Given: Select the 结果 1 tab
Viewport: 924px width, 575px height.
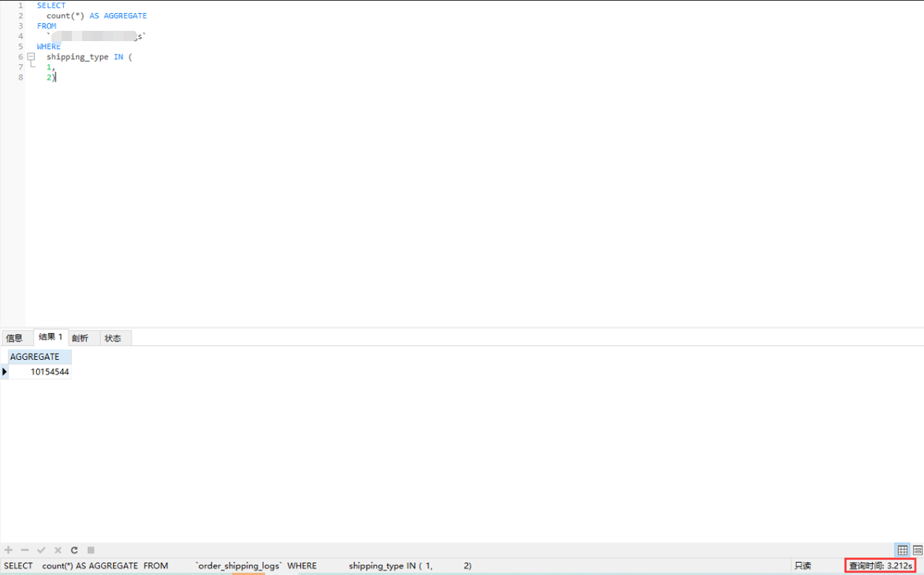Looking at the screenshot, I should point(51,337).
